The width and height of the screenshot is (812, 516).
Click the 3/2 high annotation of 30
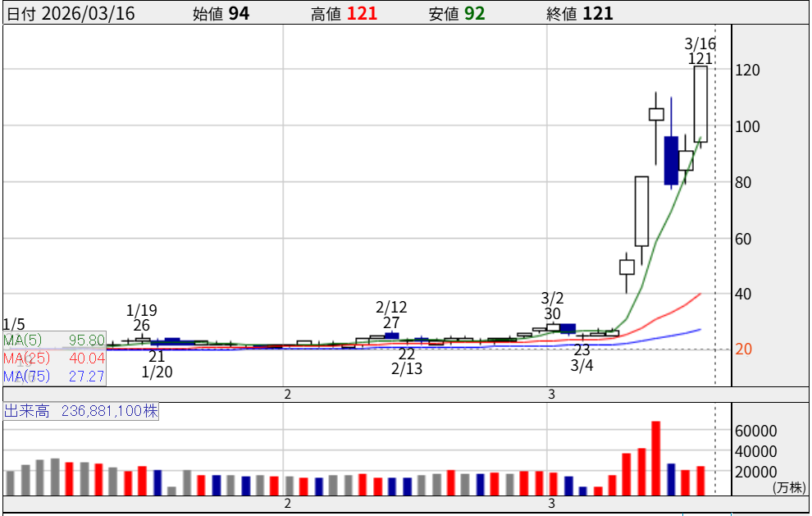(x=552, y=313)
